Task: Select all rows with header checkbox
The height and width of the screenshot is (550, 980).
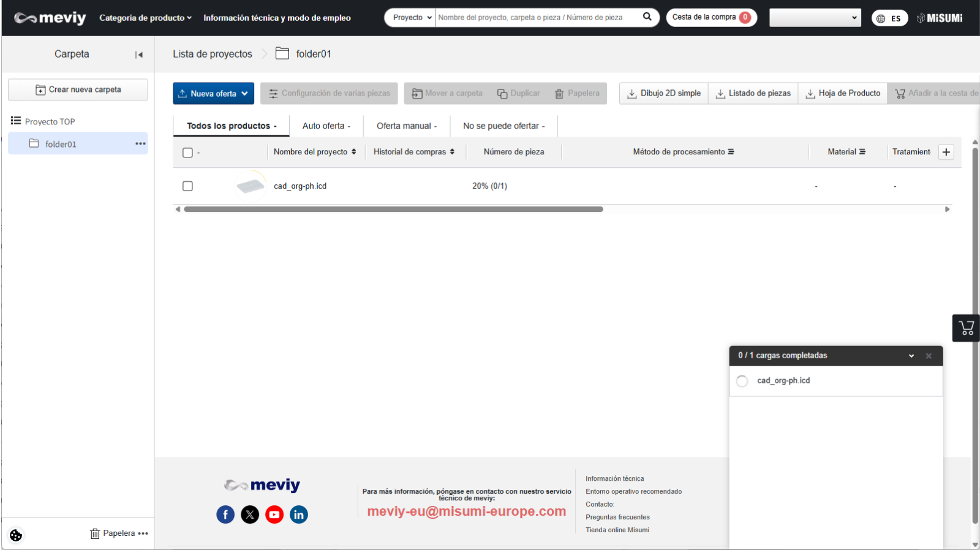Action: coord(188,153)
